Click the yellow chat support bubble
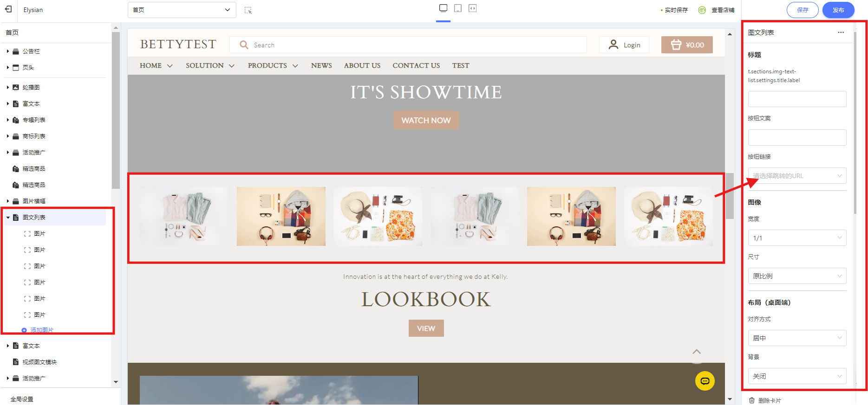 [705, 381]
